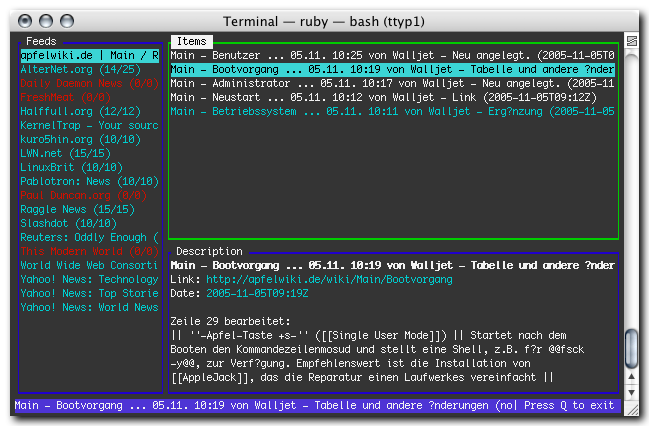Select the Description pane title

click(209, 251)
